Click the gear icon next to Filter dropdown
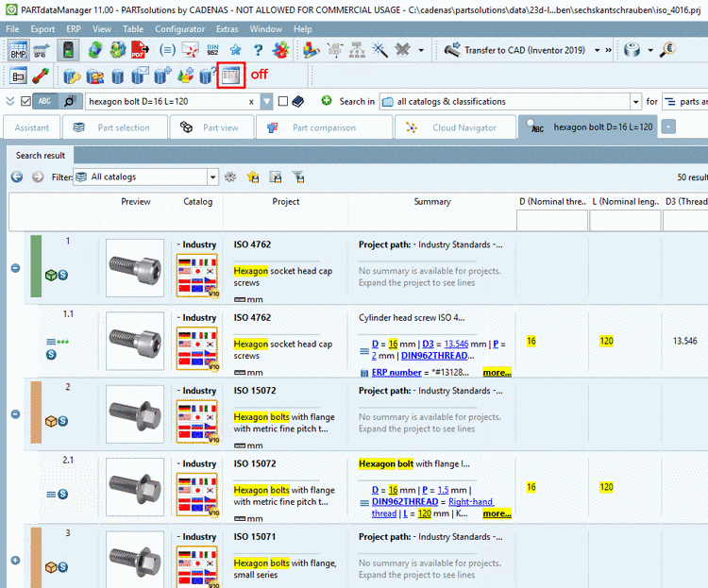 pyautogui.click(x=230, y=176)
